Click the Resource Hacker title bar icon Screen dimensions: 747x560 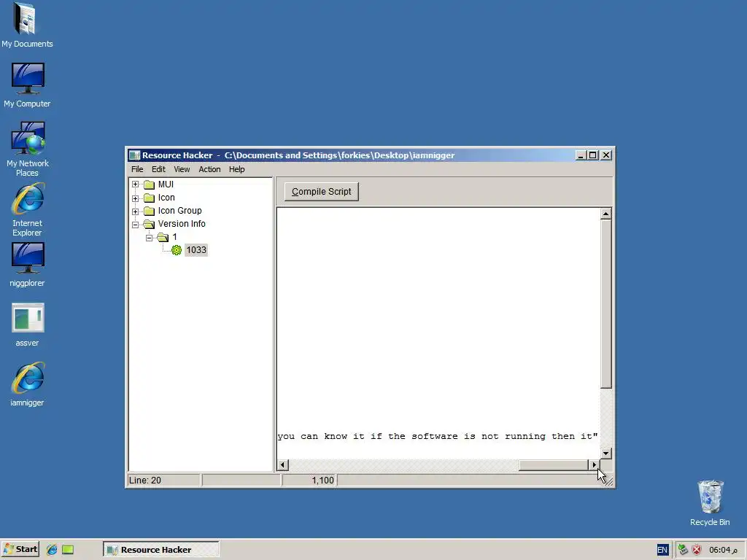coord(134,155)
